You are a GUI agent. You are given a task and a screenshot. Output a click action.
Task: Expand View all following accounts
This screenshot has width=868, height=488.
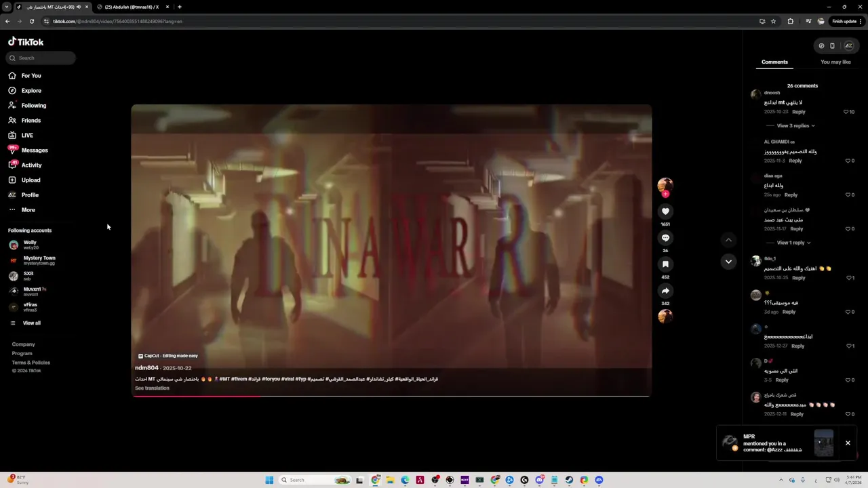(25, 323)
